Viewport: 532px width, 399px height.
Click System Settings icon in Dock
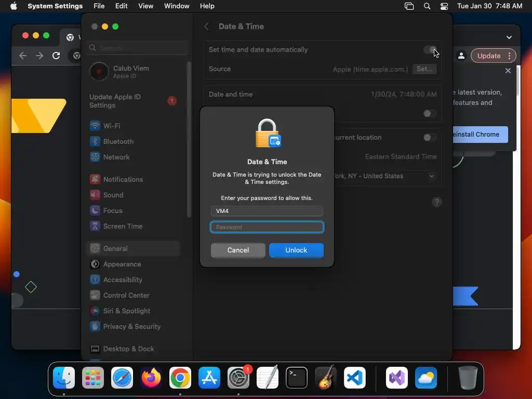pyautogui.click(x=238, y=378)
